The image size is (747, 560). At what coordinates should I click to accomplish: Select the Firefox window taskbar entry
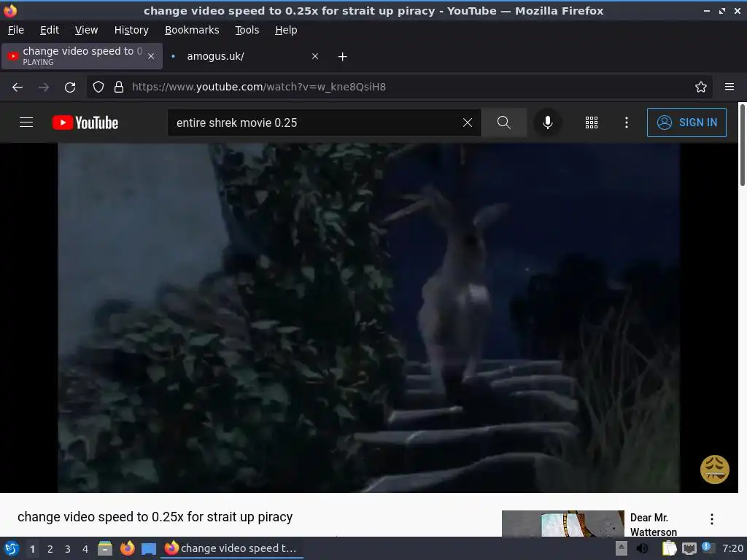click(x=231, y=548)
